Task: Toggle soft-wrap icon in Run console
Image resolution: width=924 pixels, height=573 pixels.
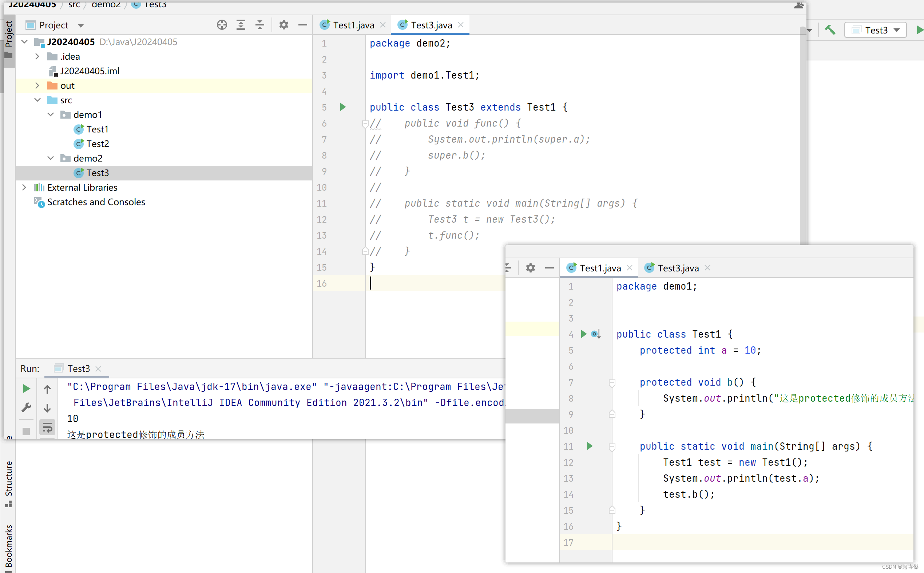Action: click(x=47, y=427)
